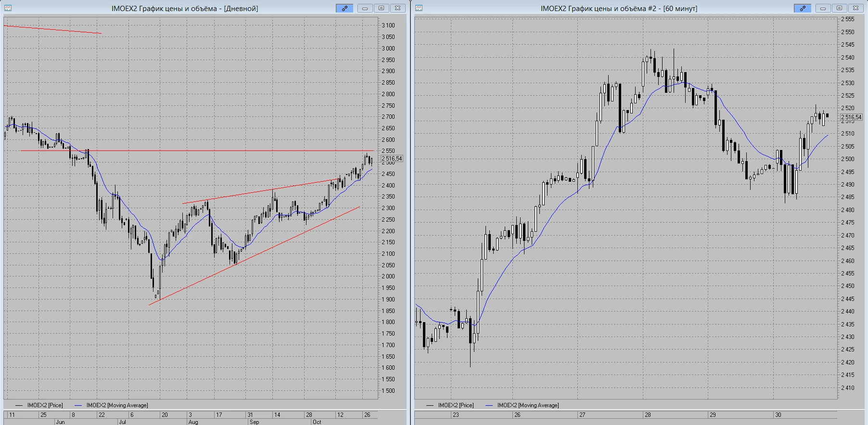Click the daily chart title 'IMOEX2 График цены и объёма - [Дневной]'
Image resolution: width=868 pixels, height=425 pixels.
pyautogui.click(x=185, y=9)
